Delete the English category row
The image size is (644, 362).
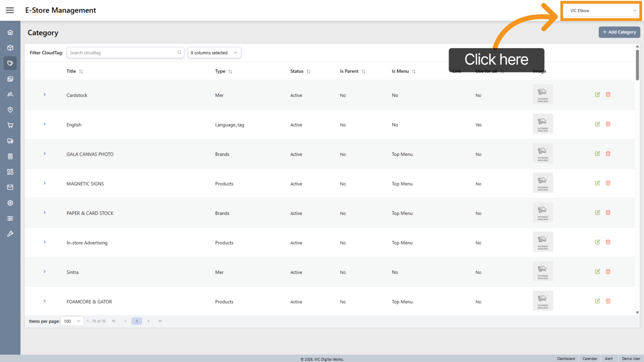608,124
